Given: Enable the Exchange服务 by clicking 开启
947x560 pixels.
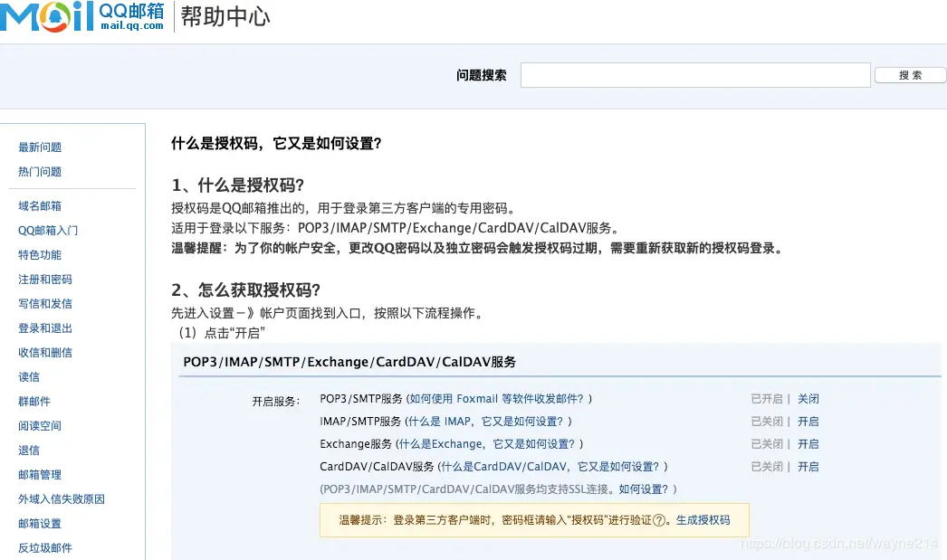Looking at the screenshot, I should (808, 443).
